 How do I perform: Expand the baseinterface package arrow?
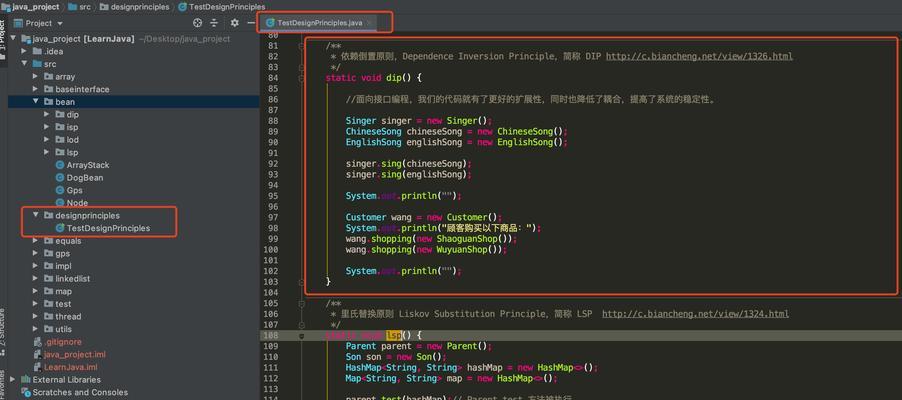tap(36, 89)
